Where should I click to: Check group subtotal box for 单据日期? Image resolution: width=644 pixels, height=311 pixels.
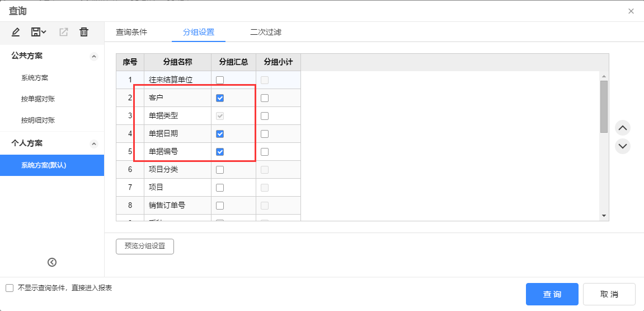point(265,134)
